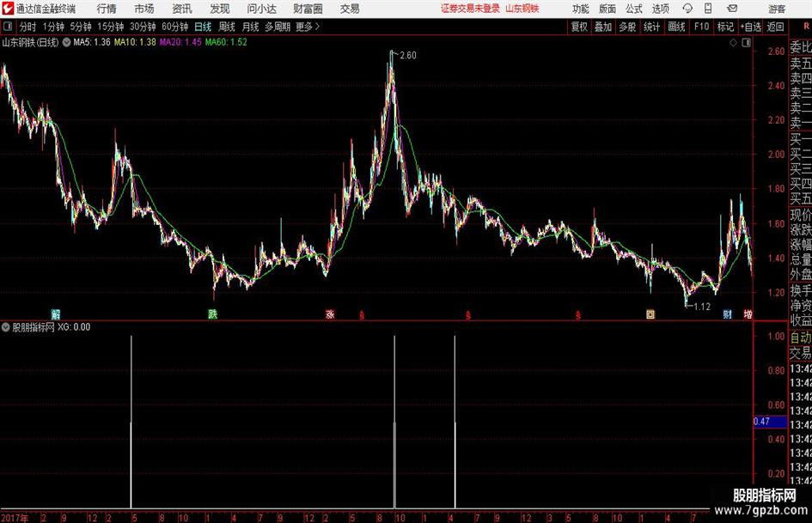Open the mail envelope icon
Screen dimensions: 812x523
(732, 9)
